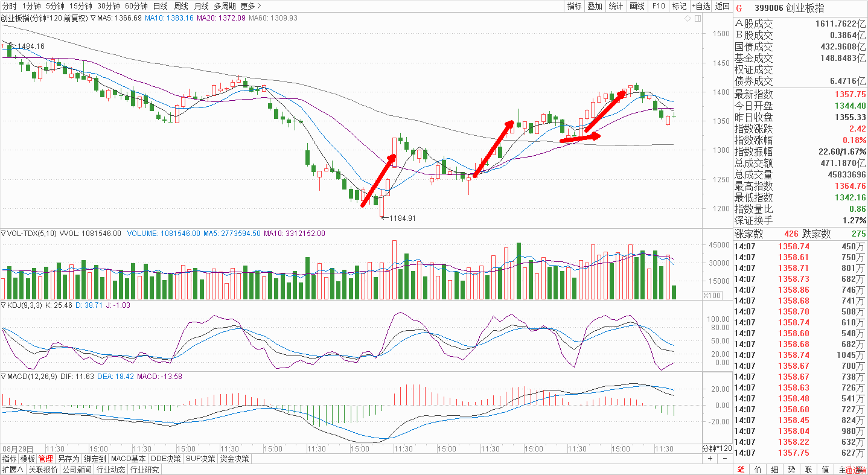Select the 值 value tab in right panel
The width and height of the screenshot is (868, 475).
click(x=825, y=470)
